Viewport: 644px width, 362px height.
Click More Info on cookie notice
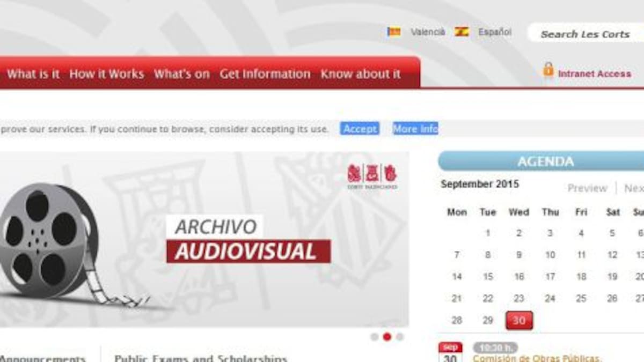tap(415, 129)
